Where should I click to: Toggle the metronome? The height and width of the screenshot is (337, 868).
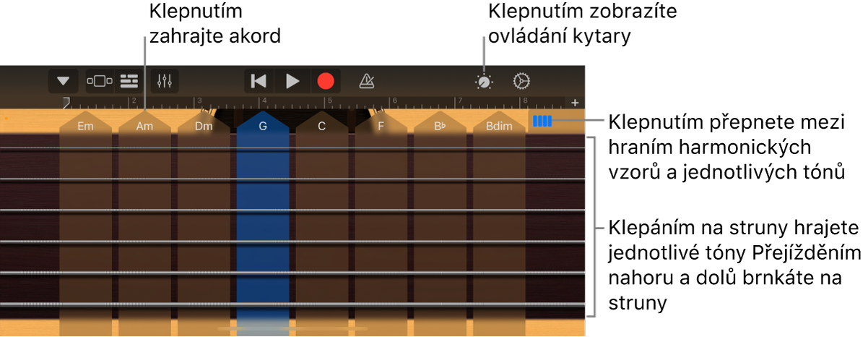pos(367,81)
